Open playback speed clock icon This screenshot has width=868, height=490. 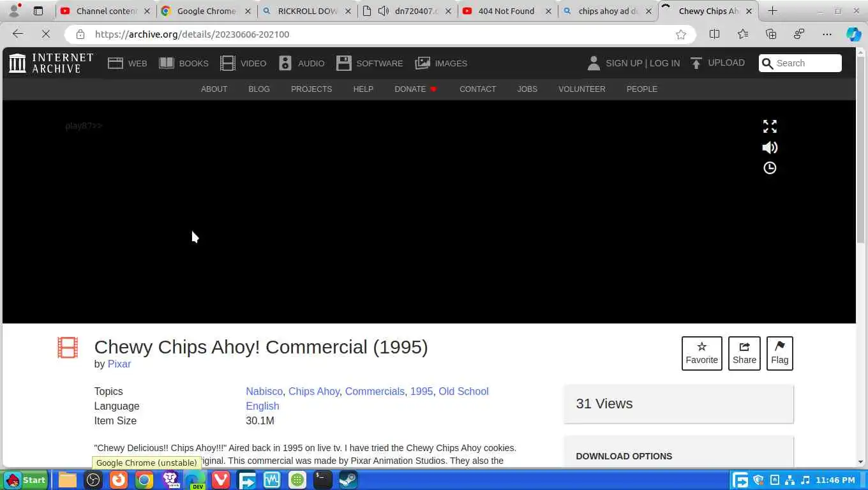pyautogui.click(x=770, y=168)
